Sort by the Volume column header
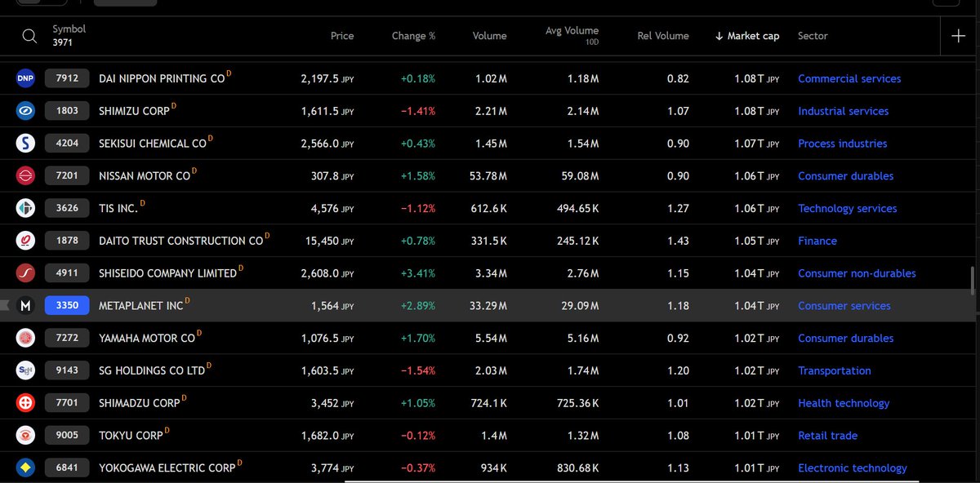Screen dimensions: 980x483 [x=489, y=36]
